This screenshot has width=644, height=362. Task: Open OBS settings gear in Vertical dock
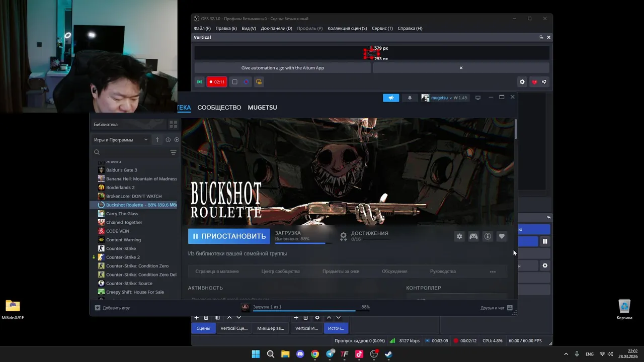click(522, 82)
